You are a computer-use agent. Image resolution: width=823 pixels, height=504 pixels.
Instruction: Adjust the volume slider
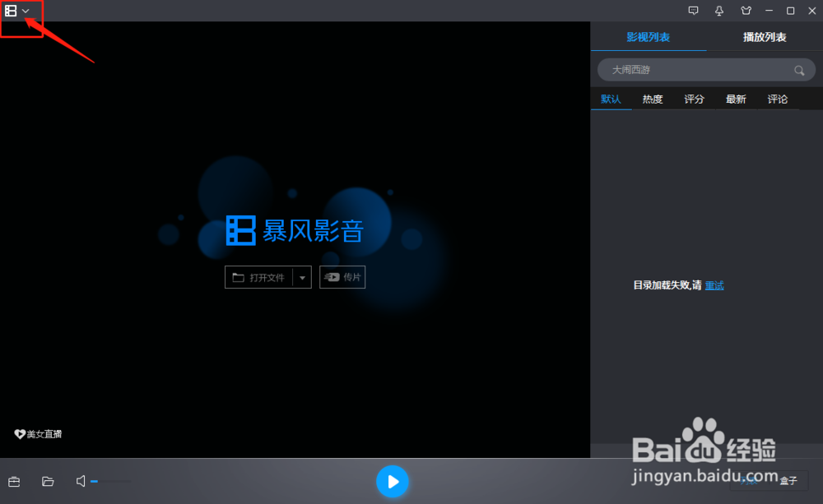pyautogui.click(x=111, y=481)
